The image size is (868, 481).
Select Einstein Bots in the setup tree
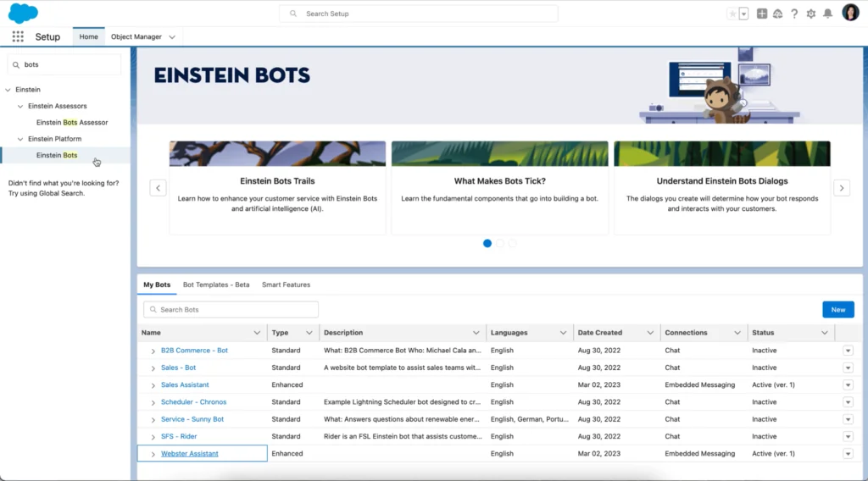[57, 155]
